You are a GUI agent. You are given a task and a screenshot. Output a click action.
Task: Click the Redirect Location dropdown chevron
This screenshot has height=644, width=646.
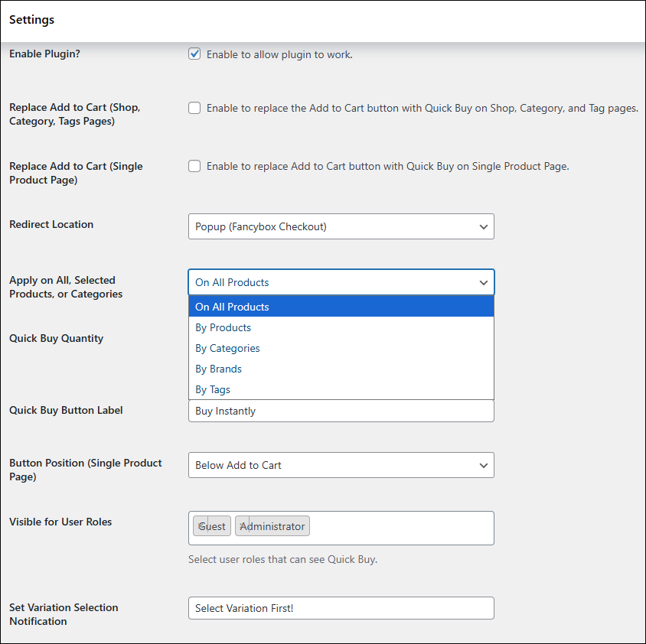click(483, 226)
